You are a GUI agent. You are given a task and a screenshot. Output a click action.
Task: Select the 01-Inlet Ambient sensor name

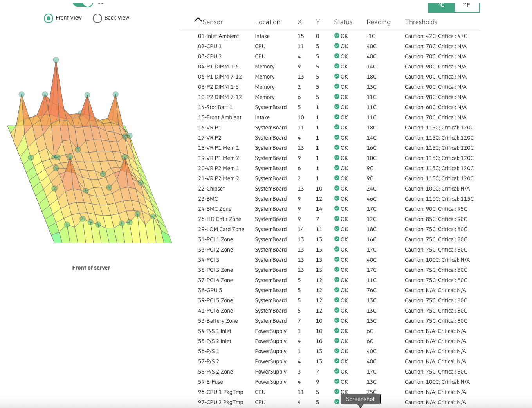[x=218, y=36]
